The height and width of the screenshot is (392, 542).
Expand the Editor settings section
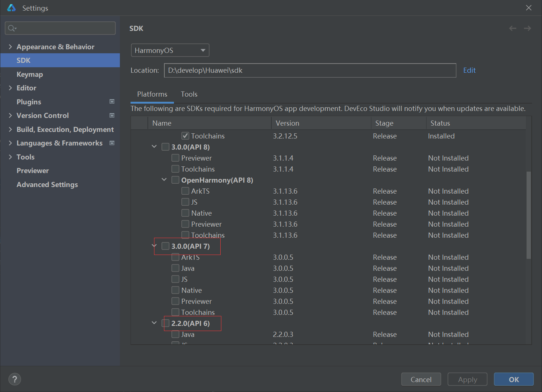tap(10, 88)
